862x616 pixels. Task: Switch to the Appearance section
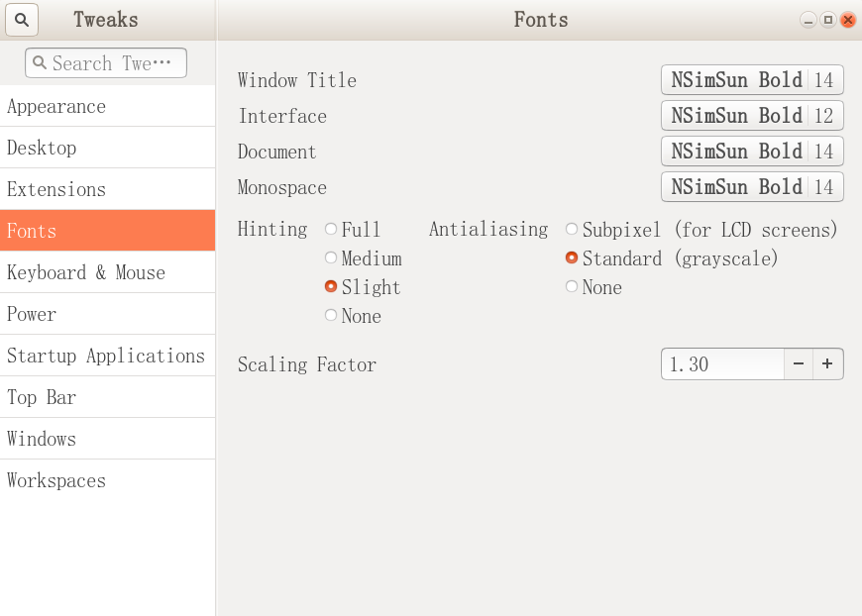[107, 106]
